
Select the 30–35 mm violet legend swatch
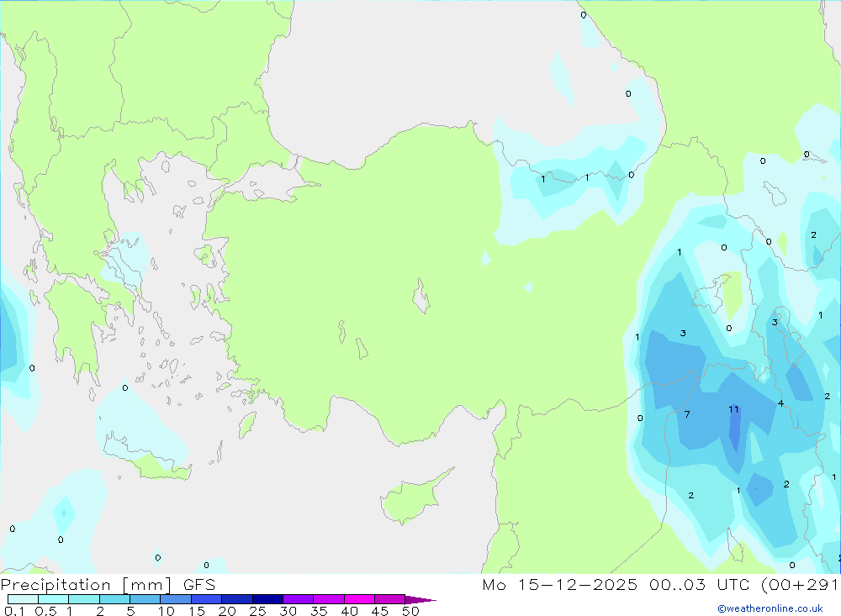pyautogui.click(x=299, y=599)
